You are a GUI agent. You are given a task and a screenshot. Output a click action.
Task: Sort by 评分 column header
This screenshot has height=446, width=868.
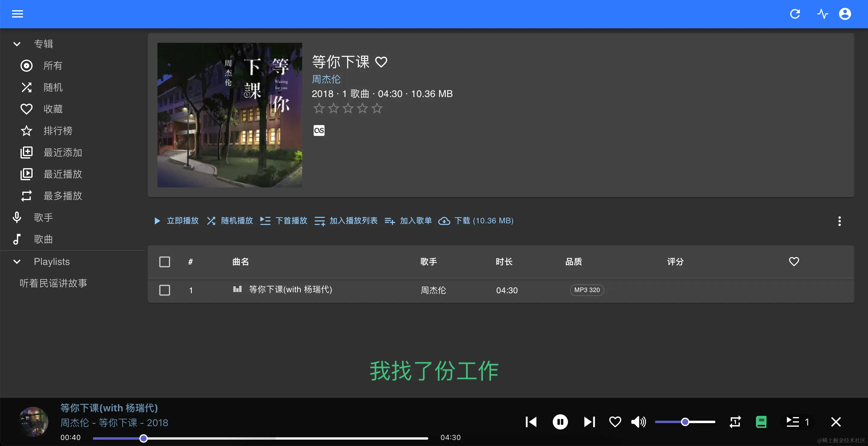coord(675,262)
